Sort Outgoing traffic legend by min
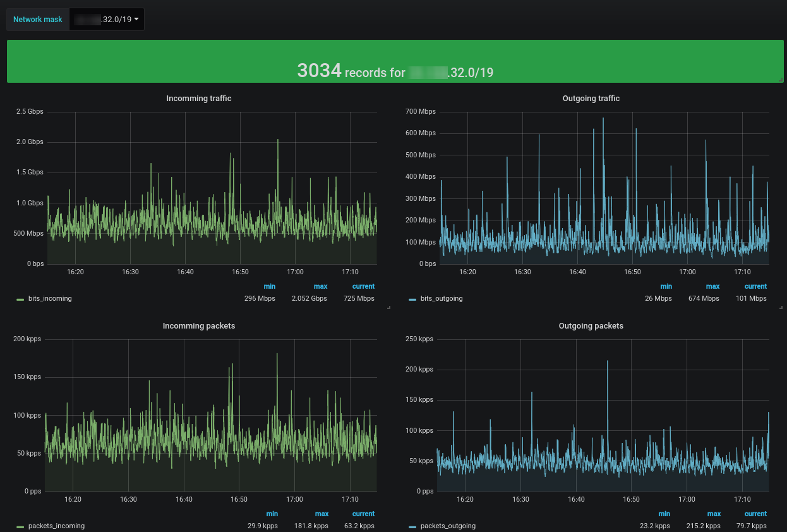This screenshot has width=787, height=532. pyautogui.click(x=666, y=287)
